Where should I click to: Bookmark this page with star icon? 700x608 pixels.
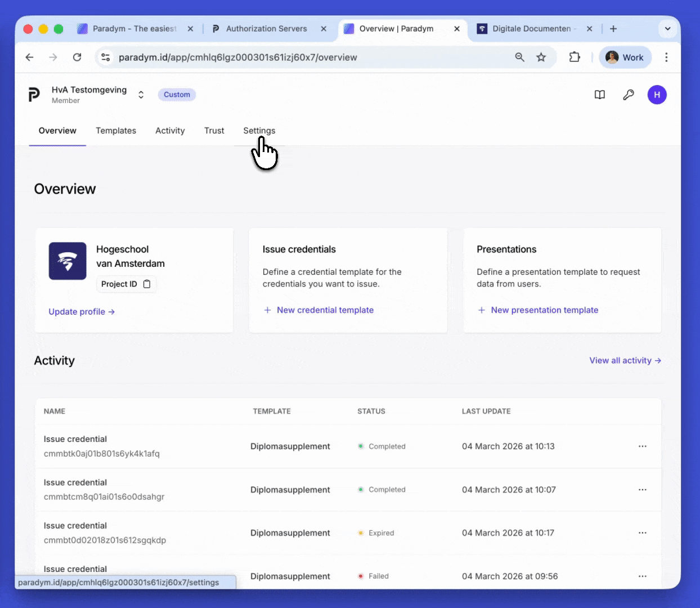[541, 57]
